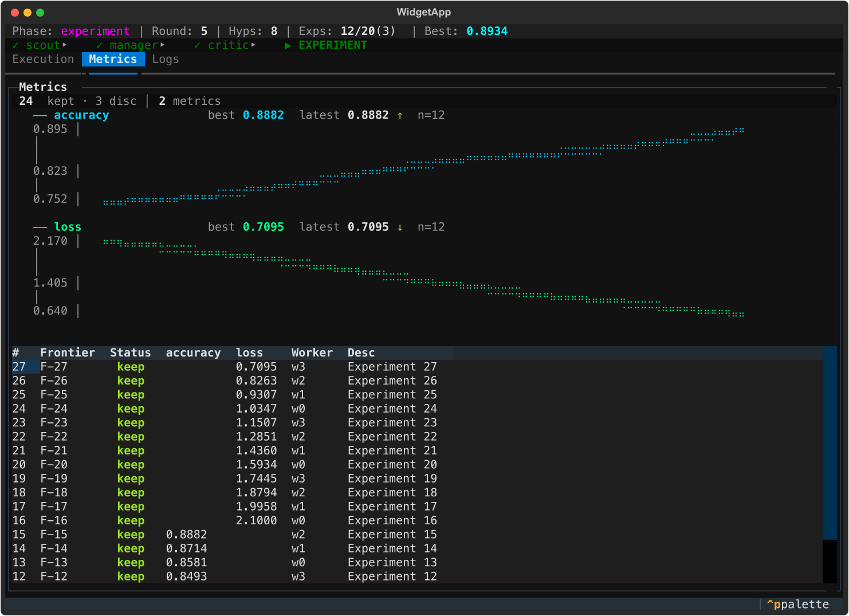The height and width of the screenshot is (616, 849).
Task: Expand the critic stage arrow
Action: click(x=253, y=45)
